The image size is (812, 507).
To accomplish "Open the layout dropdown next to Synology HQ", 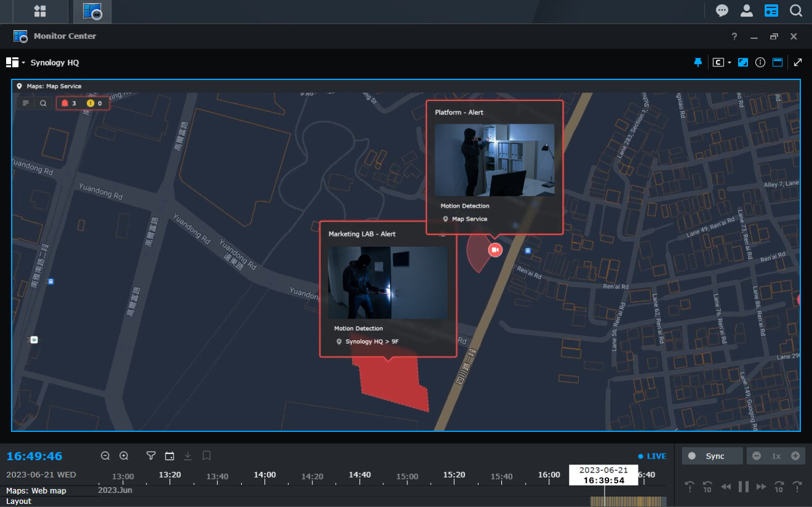I will pos(14,62).
